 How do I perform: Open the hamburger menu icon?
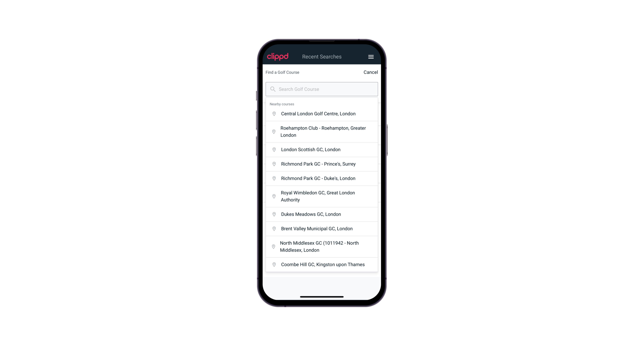click(371, 57)
